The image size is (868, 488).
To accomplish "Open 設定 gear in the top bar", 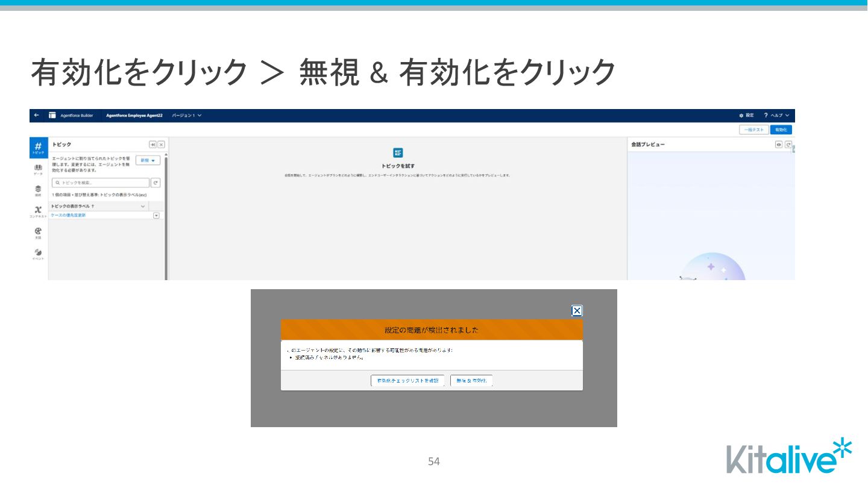I will click(x=746, y=115).
